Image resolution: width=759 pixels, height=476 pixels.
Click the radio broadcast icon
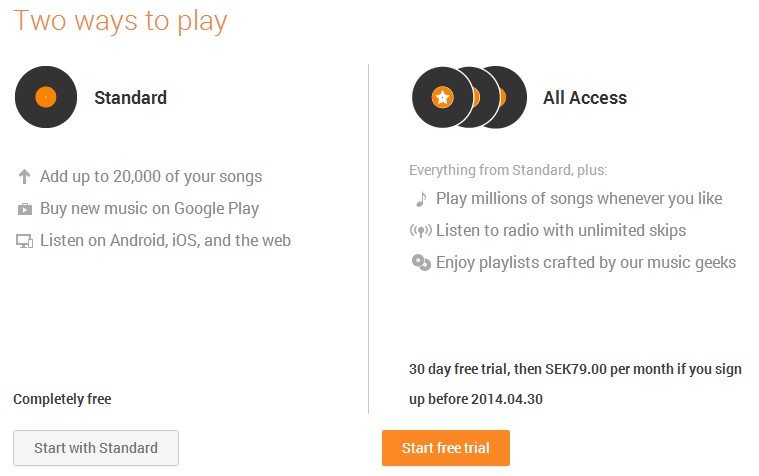(421, 231)
